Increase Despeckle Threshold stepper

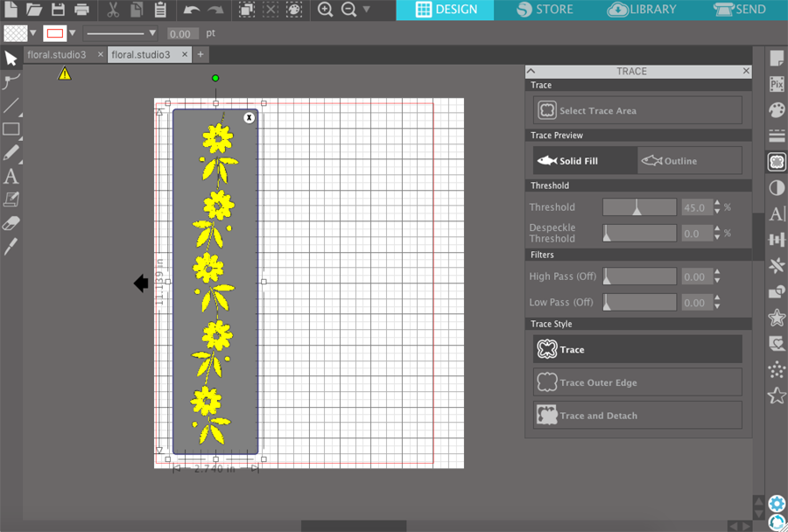pos(717,229)
